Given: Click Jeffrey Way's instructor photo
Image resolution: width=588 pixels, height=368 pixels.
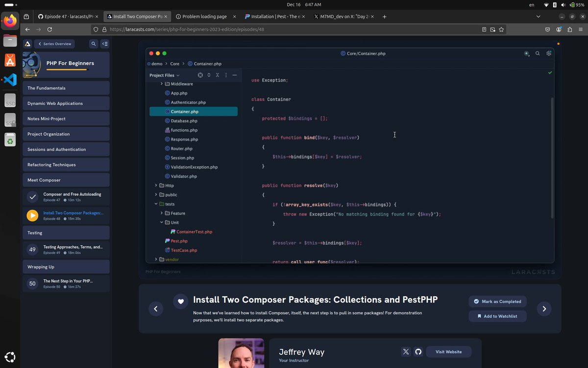Looking at the screenshot, I should (x=241, y=353).
